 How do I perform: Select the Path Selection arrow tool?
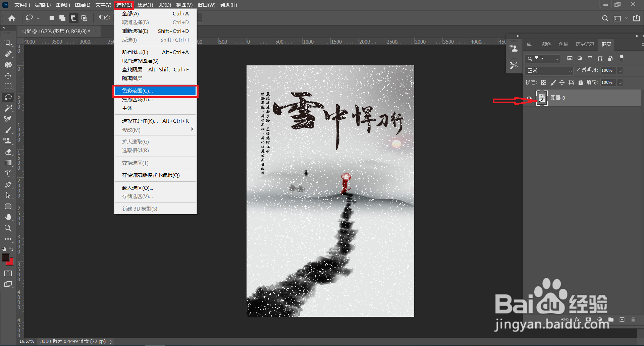pyautogui.click(x=8, y=195)
